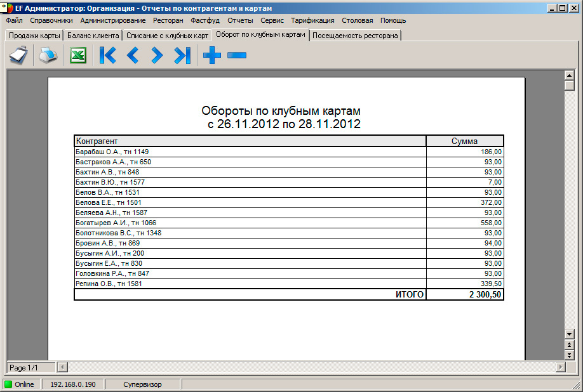The height and width of the screenshot is (392, 583).
Task: Click the row Барабаш О.А., тн 1149
Action: [x=288, y=152]
